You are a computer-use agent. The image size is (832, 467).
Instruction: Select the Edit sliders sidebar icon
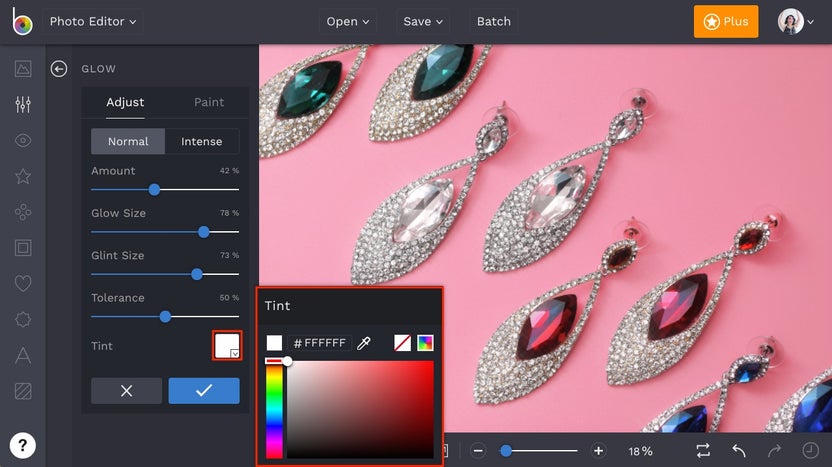coord(23,104)
